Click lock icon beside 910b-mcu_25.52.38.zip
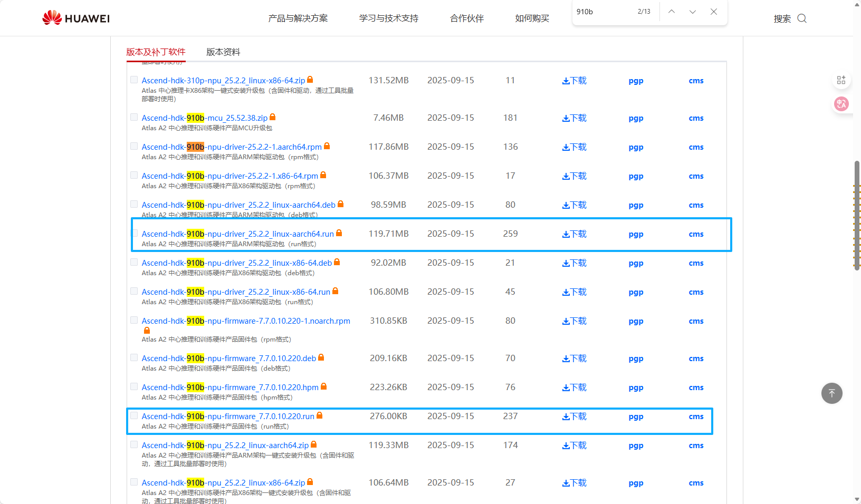Screen dimensions: 861x504 coord(273,117)
